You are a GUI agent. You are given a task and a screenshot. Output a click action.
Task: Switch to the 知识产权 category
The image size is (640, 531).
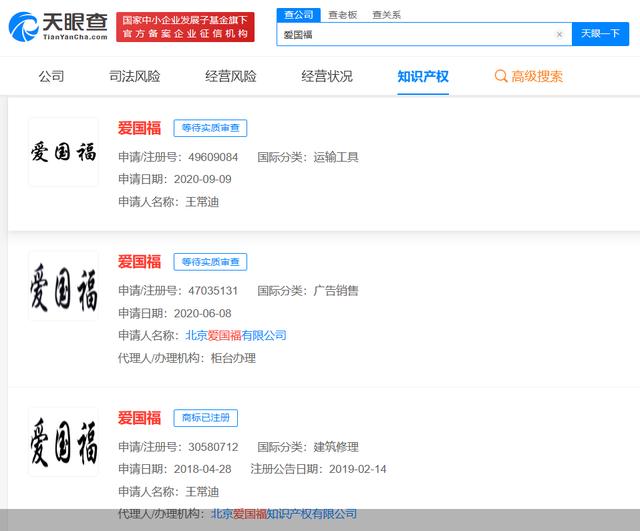423,76
